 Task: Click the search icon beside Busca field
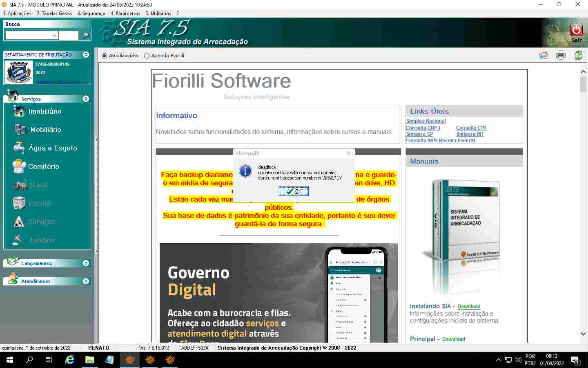pyautogui.click(x=85, y=36)
